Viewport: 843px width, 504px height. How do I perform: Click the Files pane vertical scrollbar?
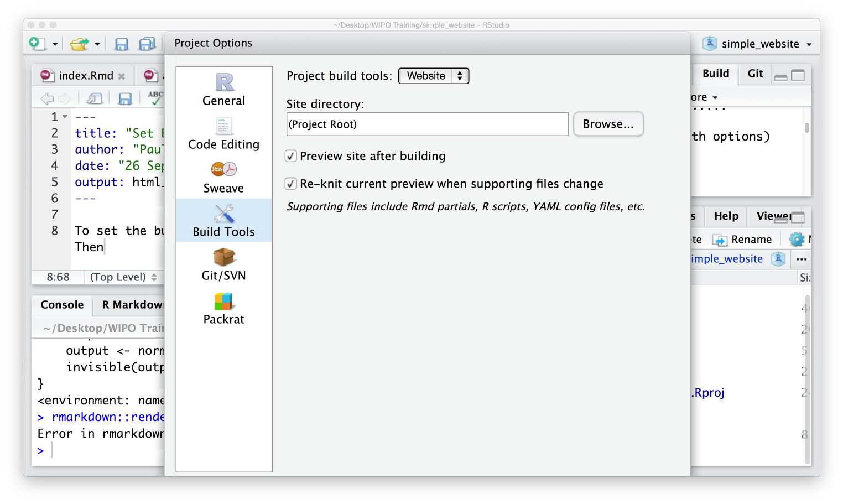pos(808,380)
